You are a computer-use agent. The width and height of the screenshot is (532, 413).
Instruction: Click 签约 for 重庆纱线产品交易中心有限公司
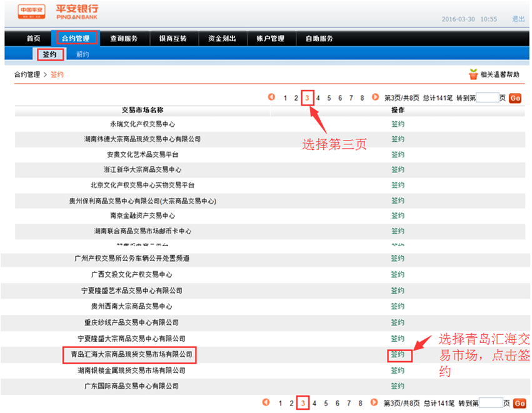click(398, 322)
